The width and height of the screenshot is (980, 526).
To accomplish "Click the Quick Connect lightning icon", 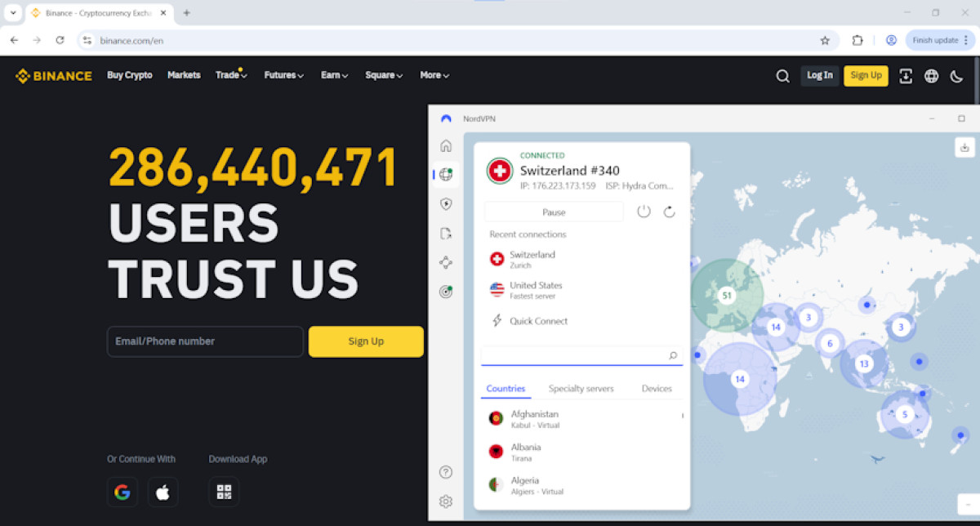I will pyautogui.click(x=497, y=320).
